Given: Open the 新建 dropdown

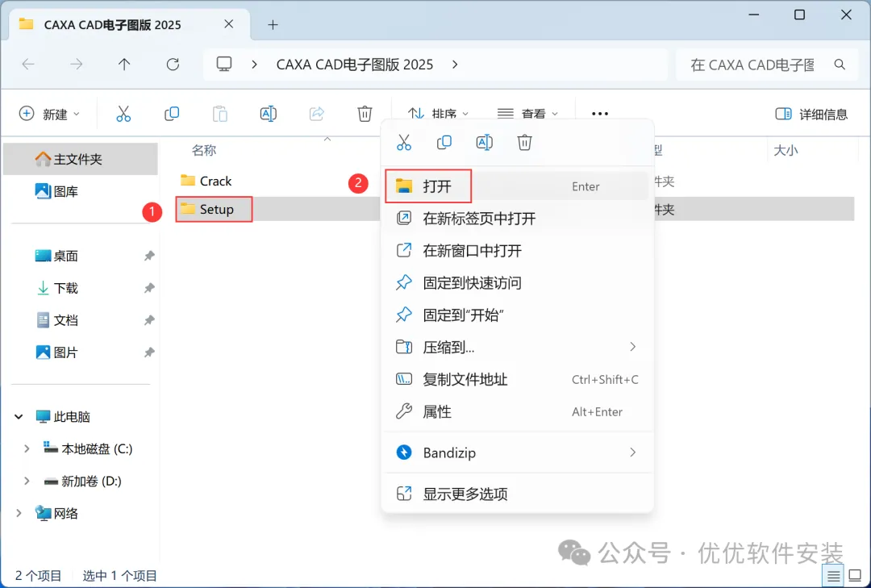Looking at the screenshot, I should click(49, 114).
